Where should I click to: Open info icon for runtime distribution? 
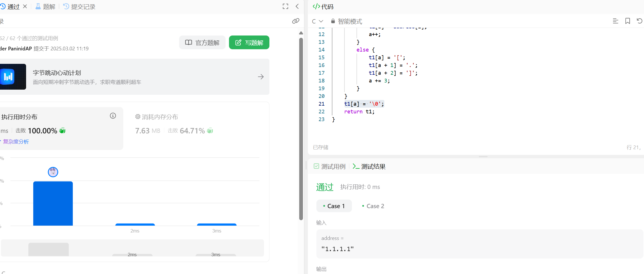113,116
